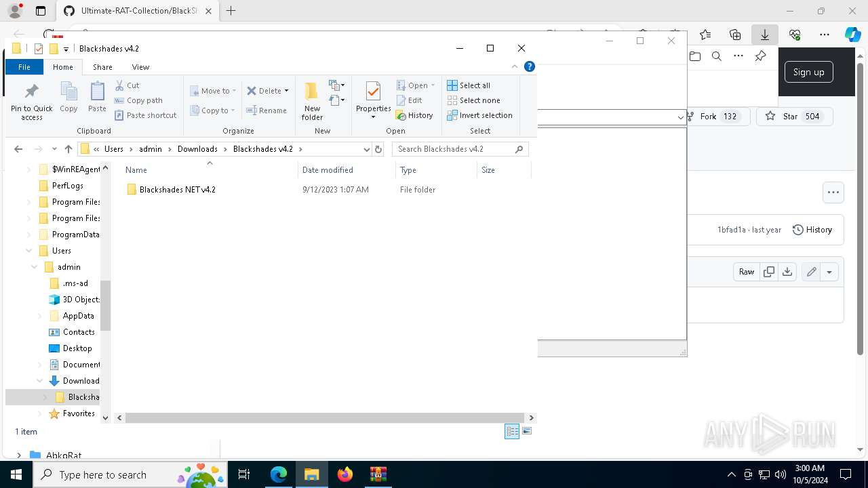Click Rename in Organize group
This screenshot has width=868, height=488.
coord(267,110)
